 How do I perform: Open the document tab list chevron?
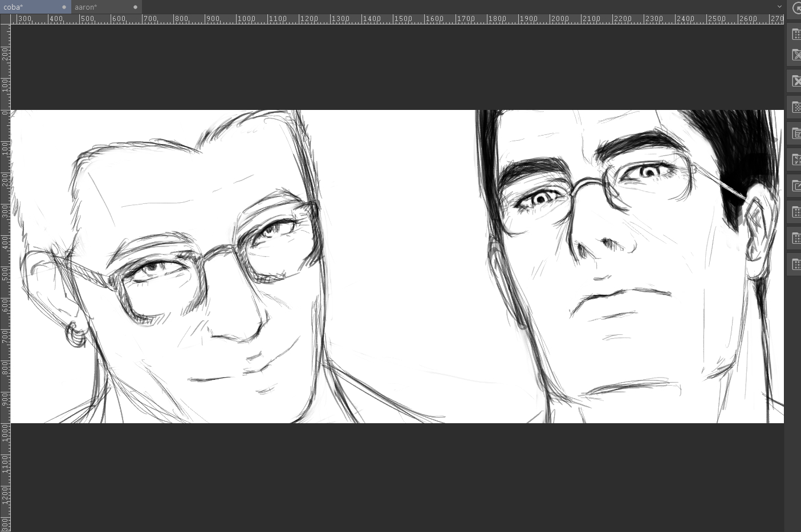[779, 7]
